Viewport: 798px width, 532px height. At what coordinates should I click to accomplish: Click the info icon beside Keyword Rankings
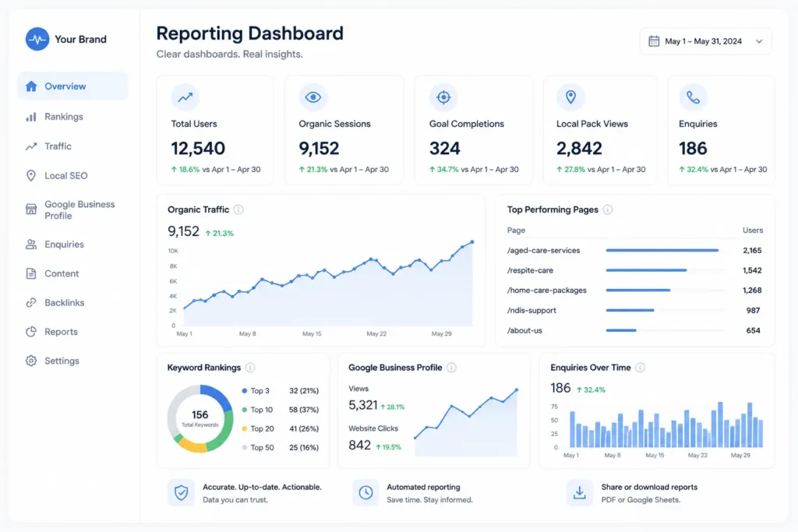point(250,367)
